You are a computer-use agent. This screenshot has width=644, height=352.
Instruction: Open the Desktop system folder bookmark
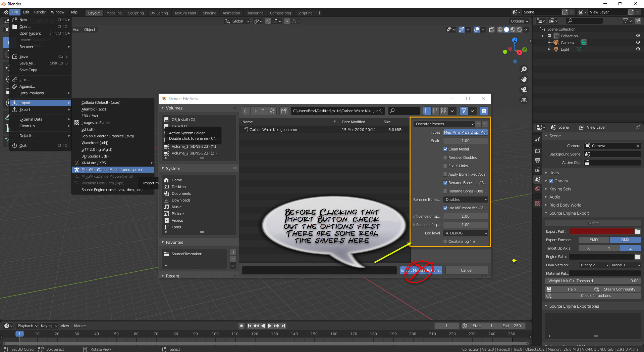(x=178, y=187)
